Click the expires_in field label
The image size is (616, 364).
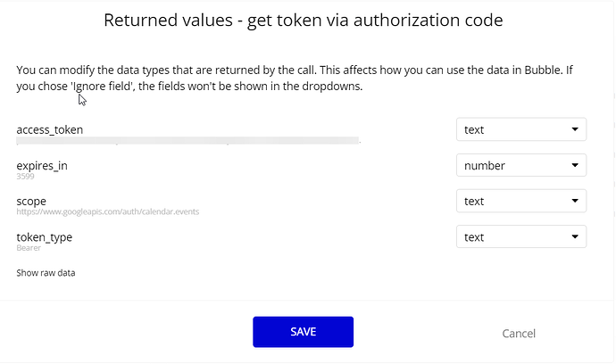(42, 166)
